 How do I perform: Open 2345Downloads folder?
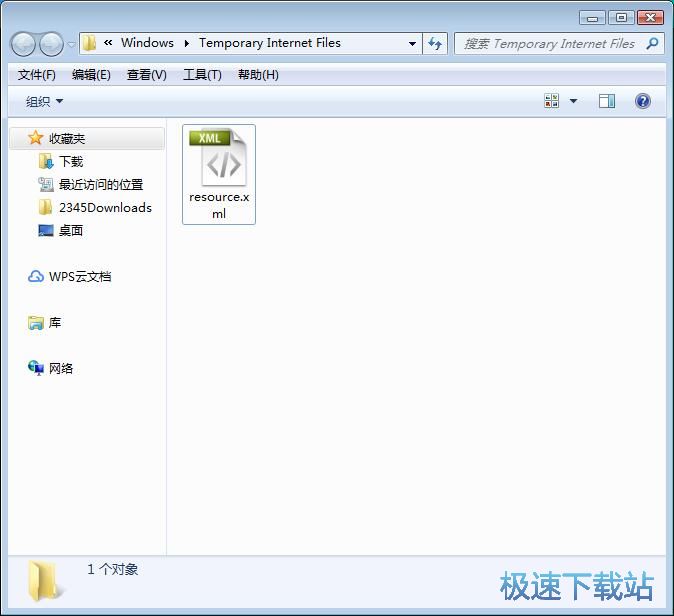(x=105, y=208)
